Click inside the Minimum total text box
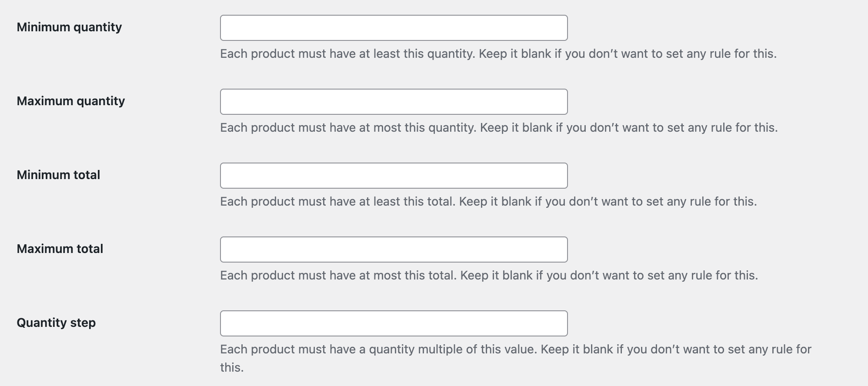 coord(394,175)
